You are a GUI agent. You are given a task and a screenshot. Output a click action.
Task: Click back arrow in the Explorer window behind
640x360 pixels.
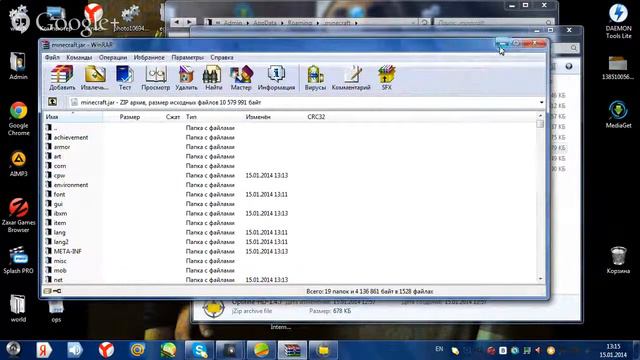(x=177, y=22)
